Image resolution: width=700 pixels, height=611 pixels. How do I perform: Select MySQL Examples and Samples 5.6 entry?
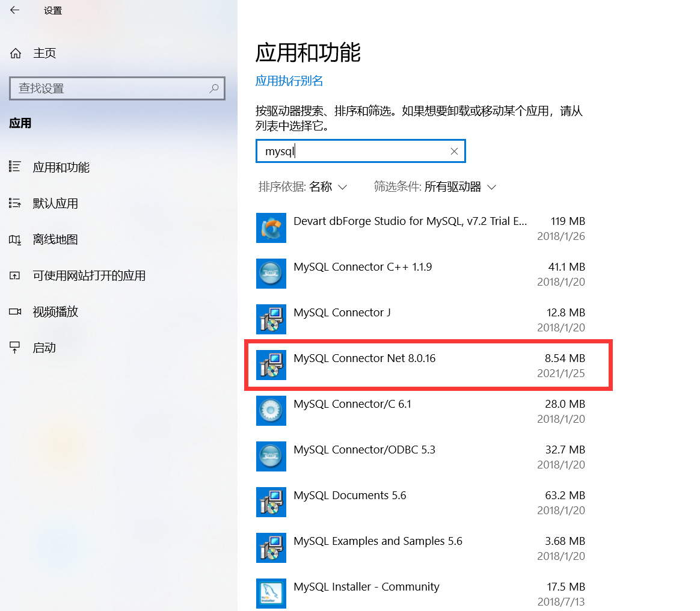tap(420, 548)
